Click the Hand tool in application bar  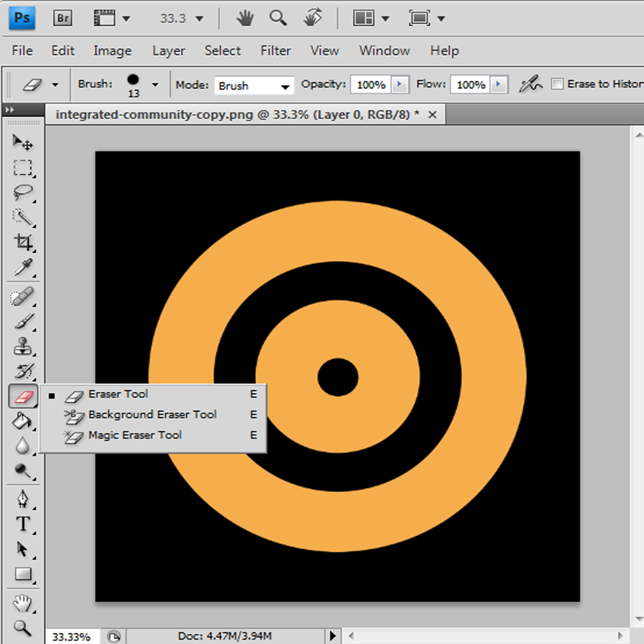(x=245, y=19)
